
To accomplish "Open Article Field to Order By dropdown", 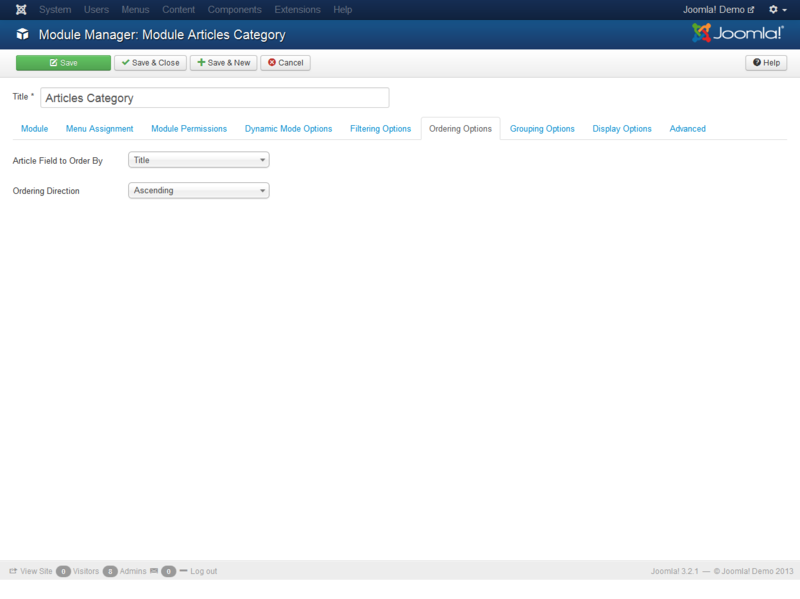I will pos(198,160).
